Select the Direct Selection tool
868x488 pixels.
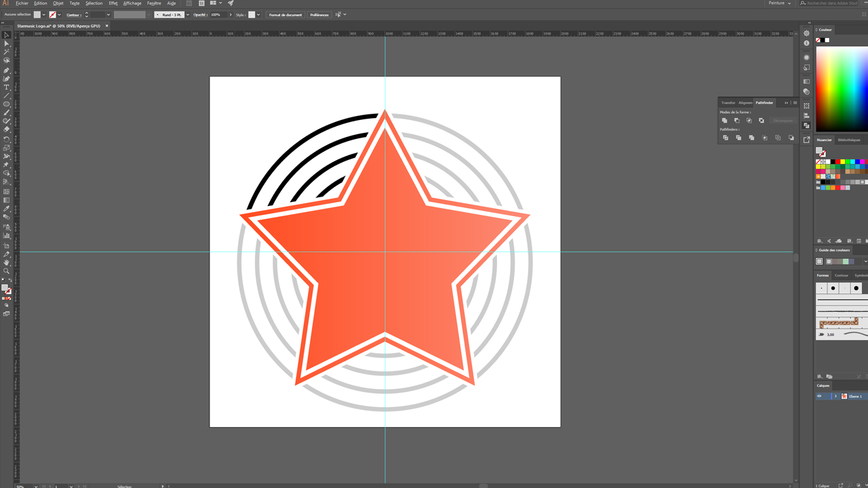(x=7, y=43)
